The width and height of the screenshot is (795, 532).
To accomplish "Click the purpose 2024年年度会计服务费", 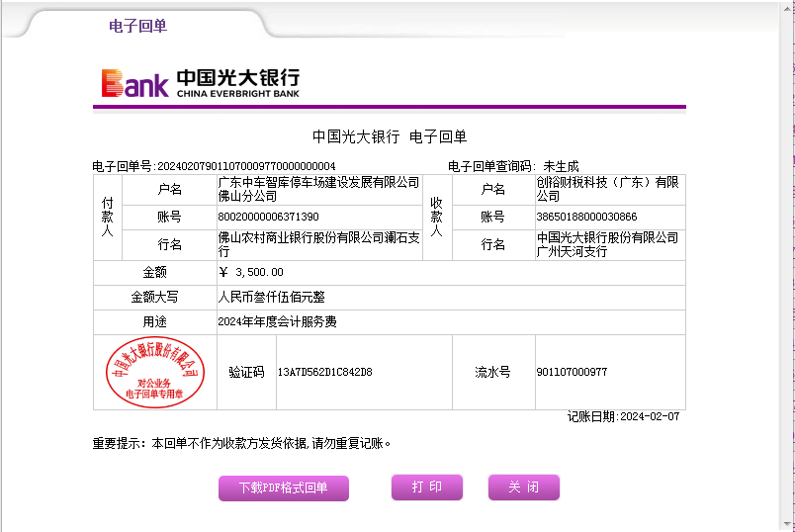I will tap(277, 322).
